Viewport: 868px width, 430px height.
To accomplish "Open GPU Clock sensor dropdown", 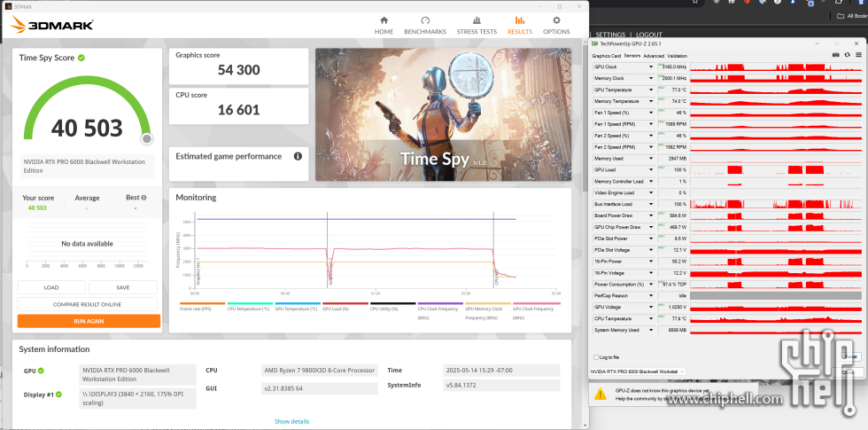I will coord(651,66).
